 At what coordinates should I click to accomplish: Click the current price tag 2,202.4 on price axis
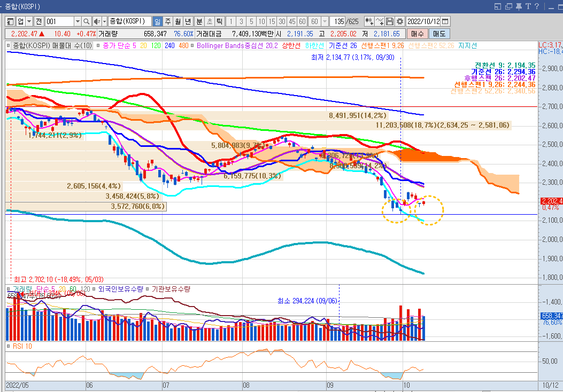552,201
